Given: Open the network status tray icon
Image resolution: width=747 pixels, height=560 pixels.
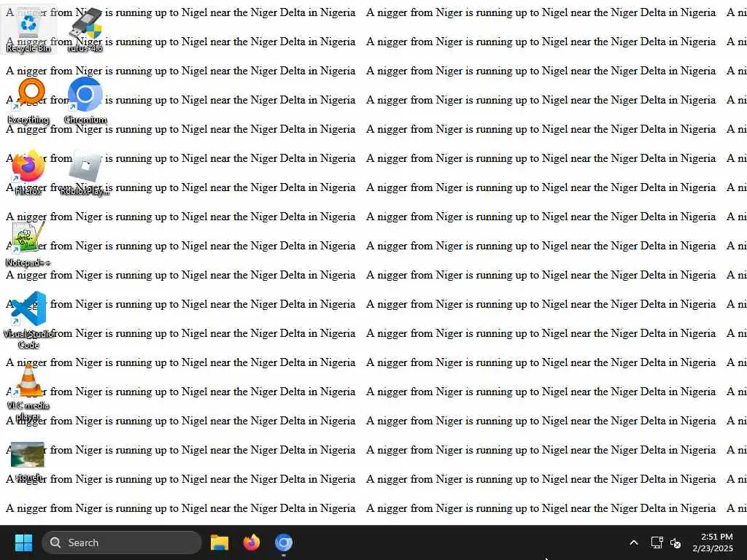Looking at the screenshot, I should click(x=657, y=542).
